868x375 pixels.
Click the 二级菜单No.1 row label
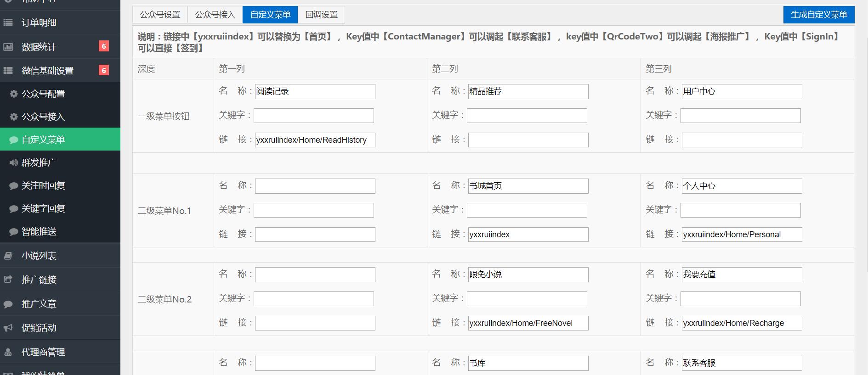click(165, 211)
